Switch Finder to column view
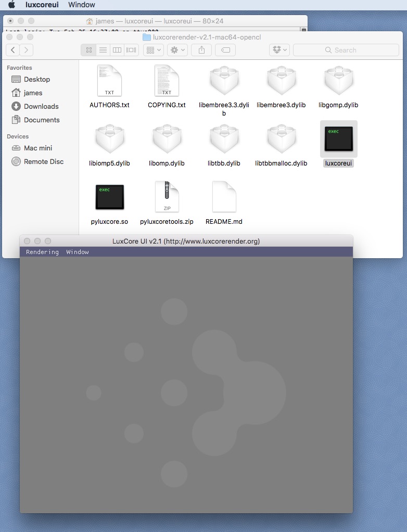407x532 pixels. (x=117, y=50)
